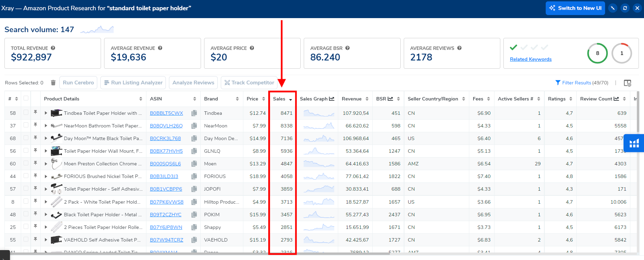This screenshot has width=644, height=260.
Task: Expand the 2 Pack White Toilet Paper row
Action: coord(46,202)
